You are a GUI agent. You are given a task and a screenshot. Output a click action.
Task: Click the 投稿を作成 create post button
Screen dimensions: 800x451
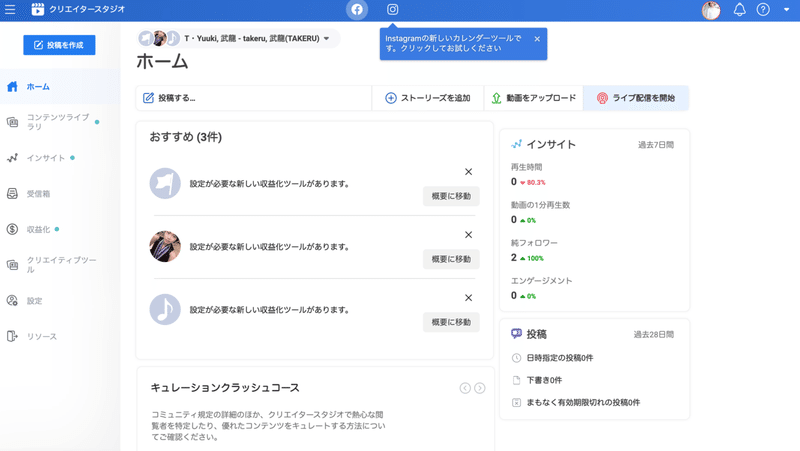coord(59,45)
